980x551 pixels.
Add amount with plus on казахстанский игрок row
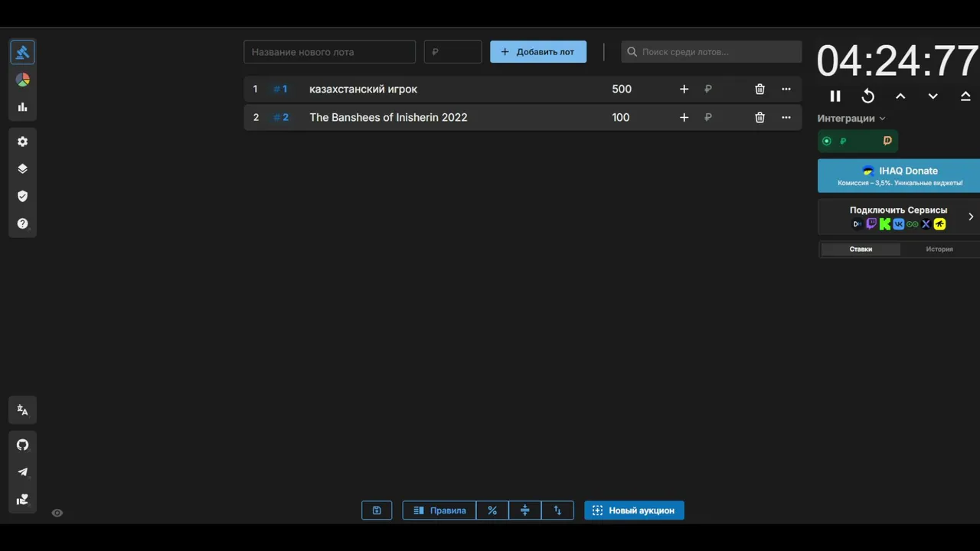coord(684,90)
